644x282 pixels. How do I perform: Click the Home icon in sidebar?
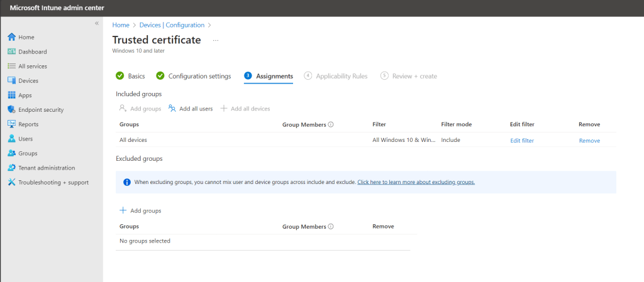pos(11,37)
